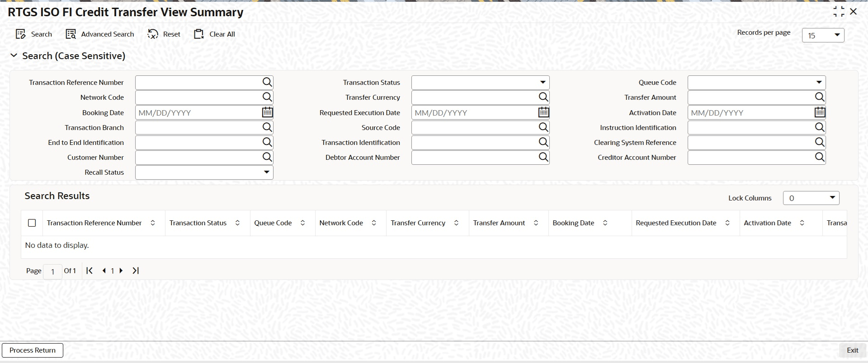Open lookup for Transaction Identification
868x363 pixels.
tap(543, 142)
